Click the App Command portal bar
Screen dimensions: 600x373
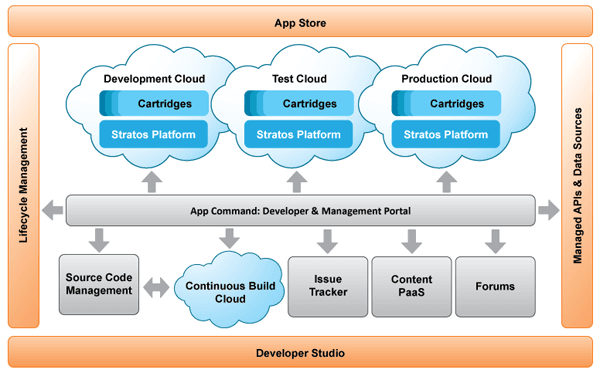pyautogui.click(x=300, y=210)
